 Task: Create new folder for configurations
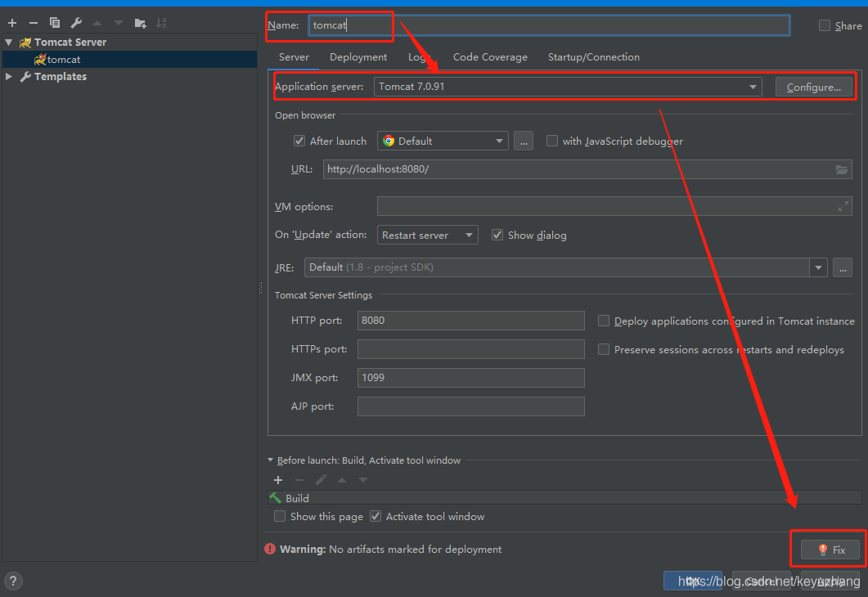[x=140, y=23]
